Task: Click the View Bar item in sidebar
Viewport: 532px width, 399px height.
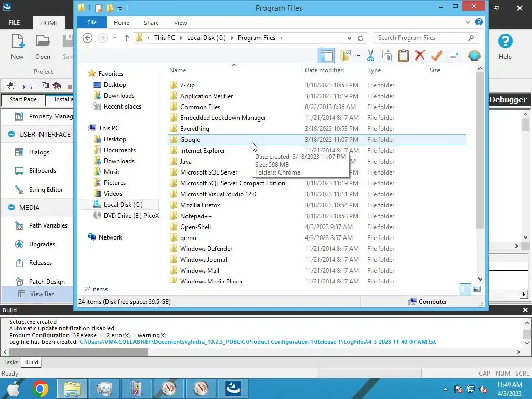Action: [37, 294]
